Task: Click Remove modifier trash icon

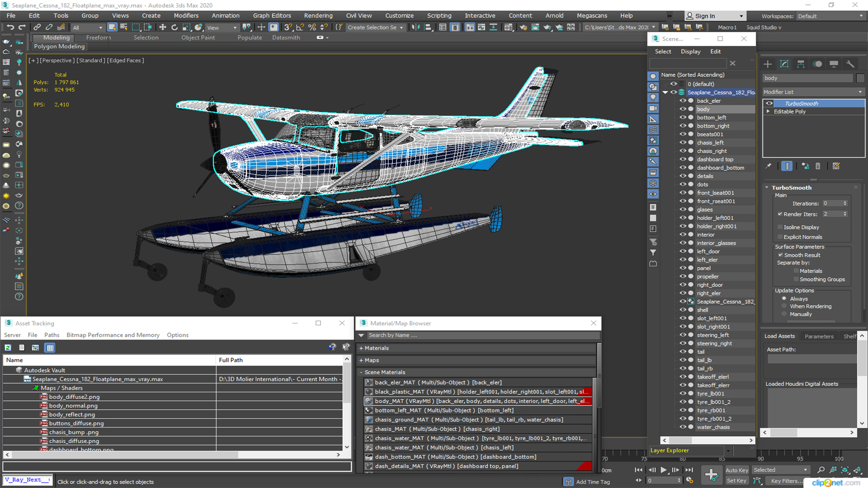Action: click(x=818, y=166)
